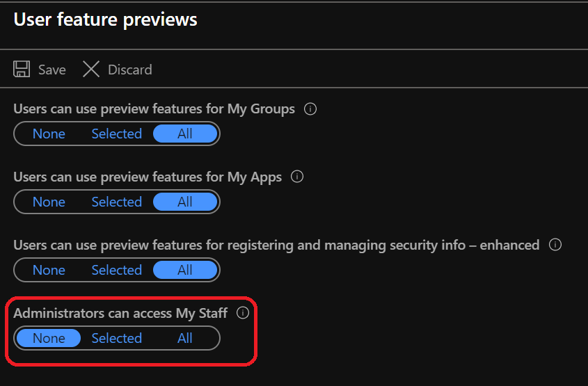Screen dimensions: 588x386
Task: Set My Staff access to None
Action: [49, 339]
